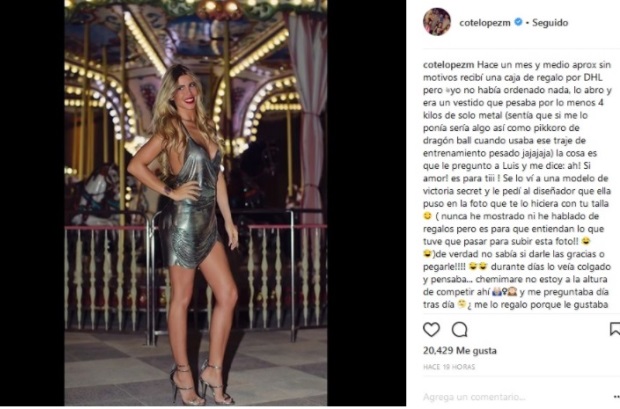Open cotelopezm username at caption start

[447, 65]
